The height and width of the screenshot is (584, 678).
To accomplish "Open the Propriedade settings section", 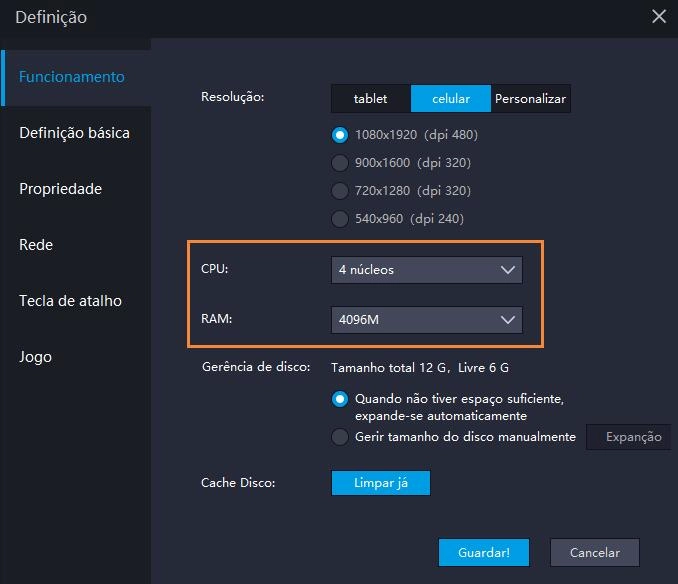I will [60, 189].
